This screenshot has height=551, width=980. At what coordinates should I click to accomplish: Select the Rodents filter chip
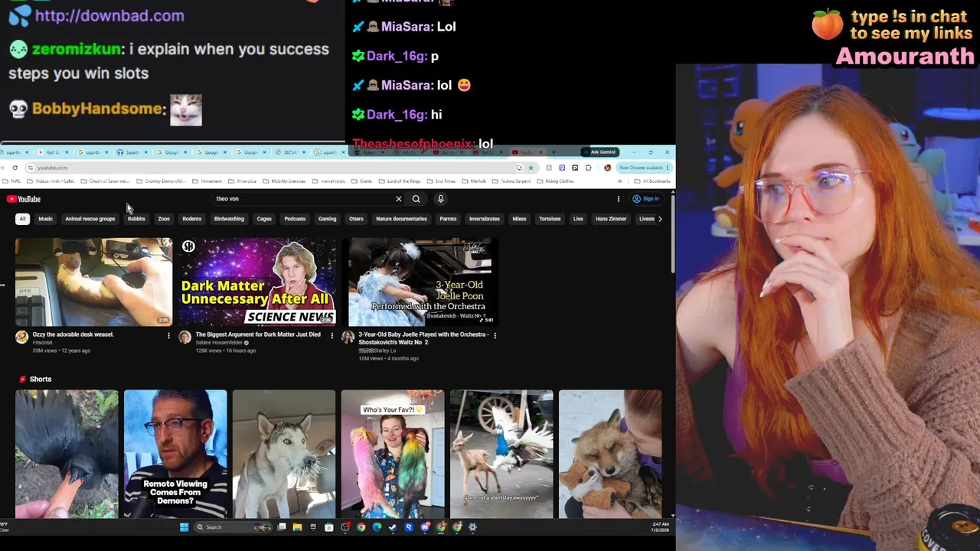tap(192, 219)
